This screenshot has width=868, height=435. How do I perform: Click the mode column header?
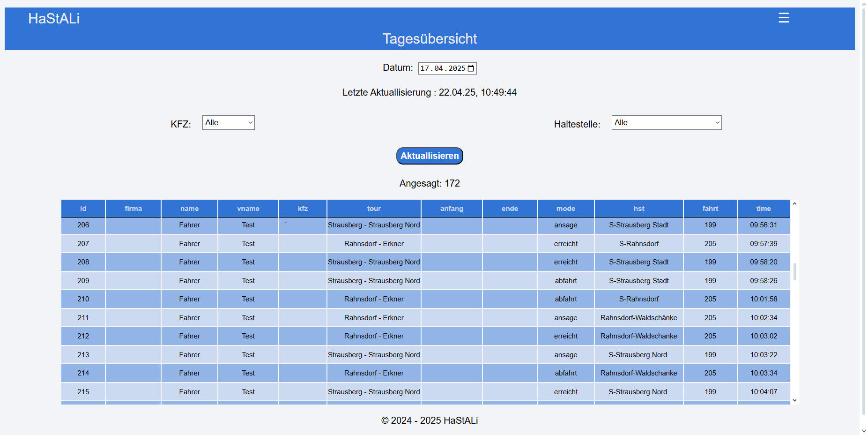565,209
